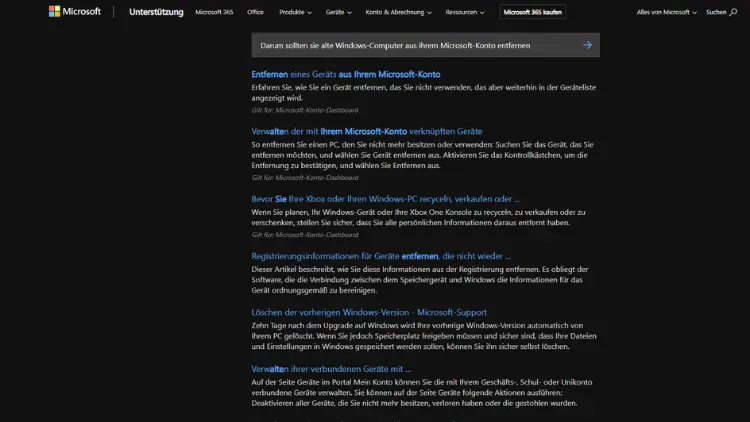Click description starting 'Zehn Tage nach dem Upgrade'

pos(424,336)
